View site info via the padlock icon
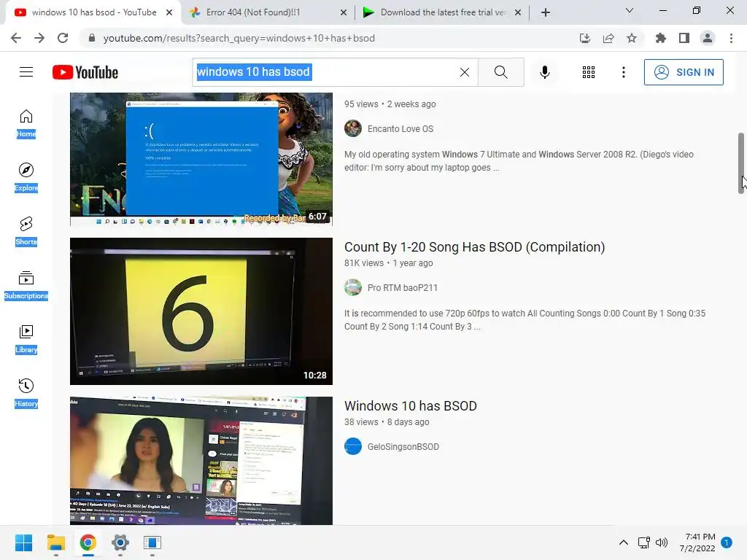 click(92, 38)
